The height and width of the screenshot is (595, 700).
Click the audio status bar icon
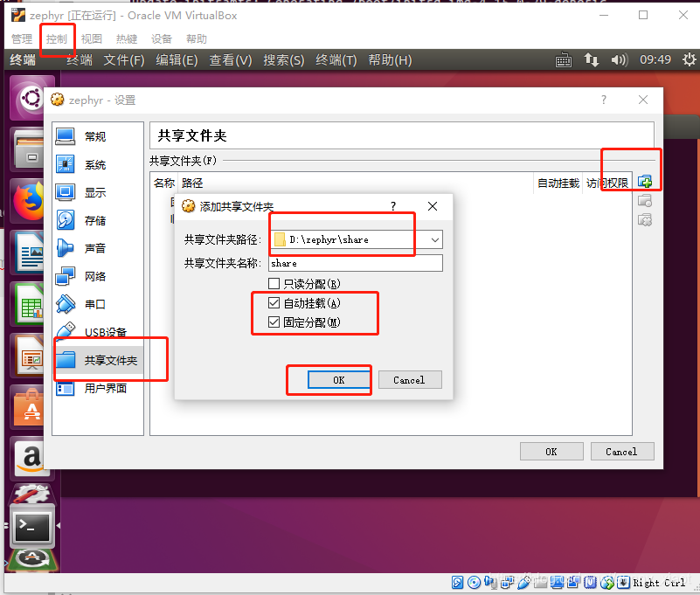click(x=490, y=582)
